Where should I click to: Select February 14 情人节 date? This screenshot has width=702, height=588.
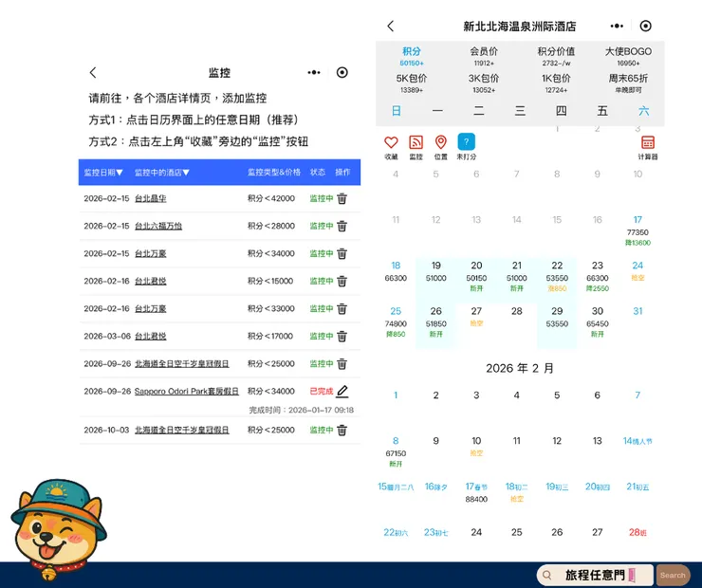coord(637,441)
